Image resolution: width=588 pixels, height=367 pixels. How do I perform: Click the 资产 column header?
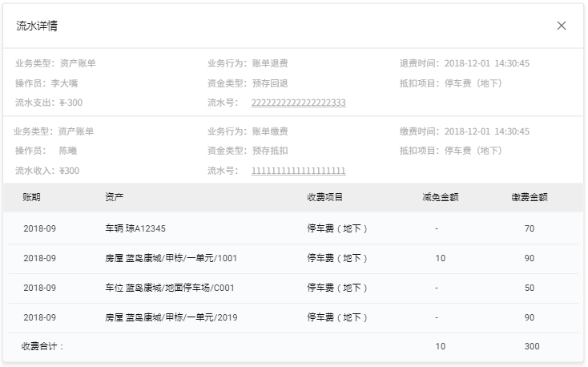point(115,198)
